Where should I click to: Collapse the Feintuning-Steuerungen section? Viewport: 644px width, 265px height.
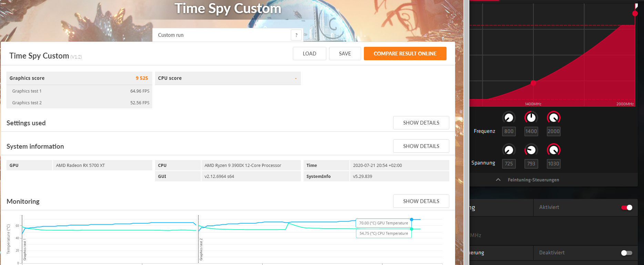pyautogui.click(x=498, y=180)
